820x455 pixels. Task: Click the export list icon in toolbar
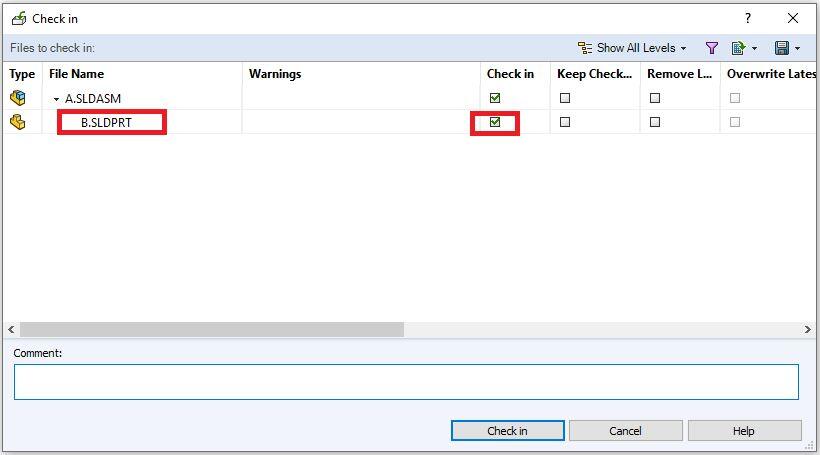coord(739,48)
